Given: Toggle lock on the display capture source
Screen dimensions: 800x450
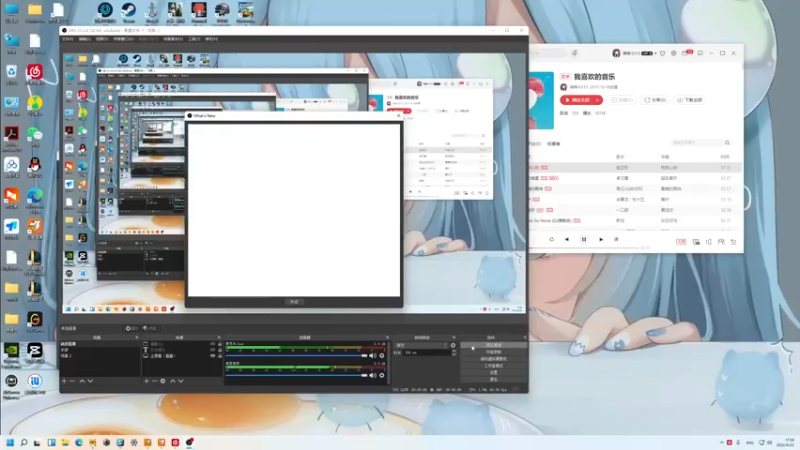Looking at the screenshot, I should 220,356.
